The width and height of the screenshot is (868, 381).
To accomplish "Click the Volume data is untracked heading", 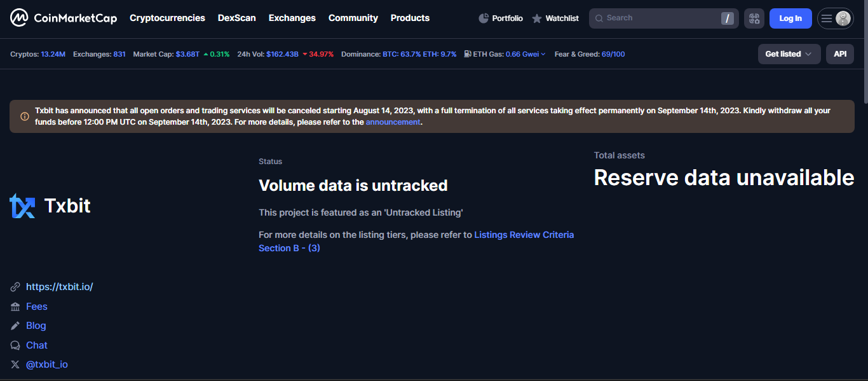I will point(353,186).
